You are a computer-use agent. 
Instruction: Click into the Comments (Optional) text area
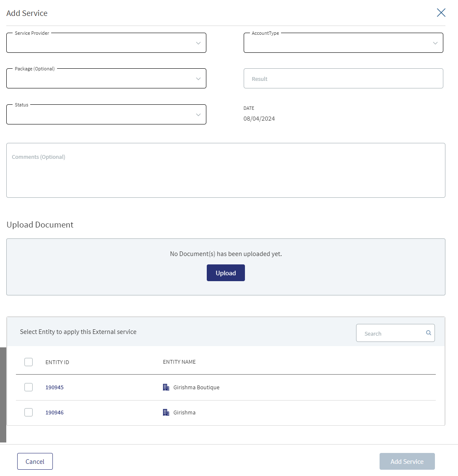click(226, 170)
